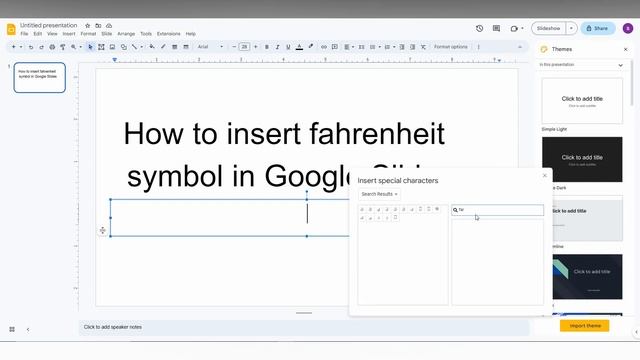Open version history clock icon
The height and width of the screenshot is (360, 640).
tap(480, 28)
